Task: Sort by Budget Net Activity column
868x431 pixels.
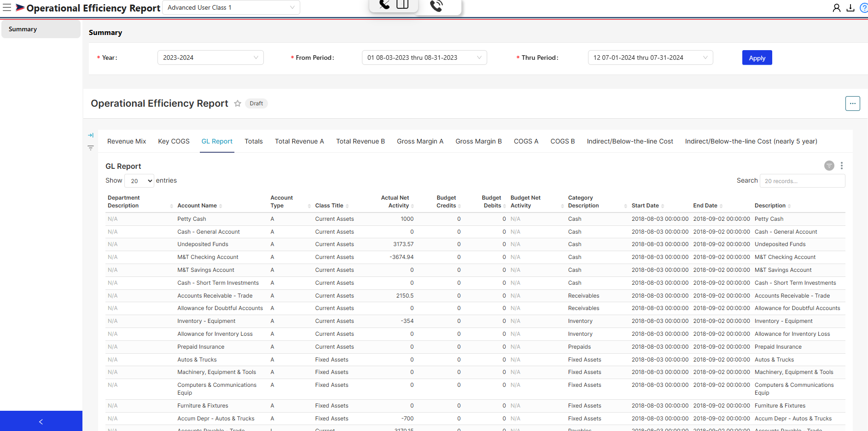Action: (x=562, y=206)
